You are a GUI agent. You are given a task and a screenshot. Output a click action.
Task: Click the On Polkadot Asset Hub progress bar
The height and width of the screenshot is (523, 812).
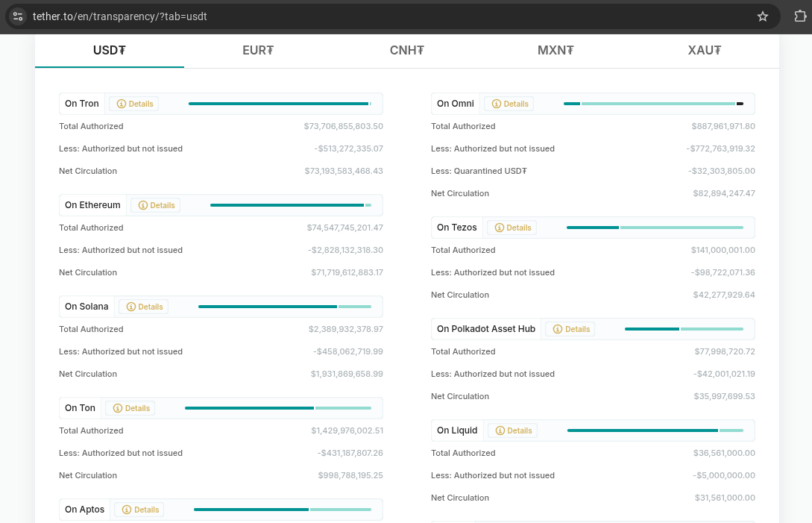tap(684, 329)
